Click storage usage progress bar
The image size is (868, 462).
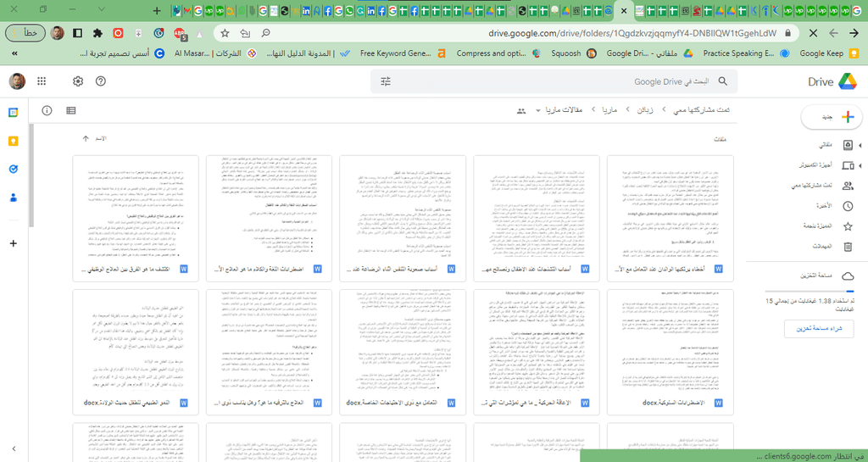tap(810, 291)
